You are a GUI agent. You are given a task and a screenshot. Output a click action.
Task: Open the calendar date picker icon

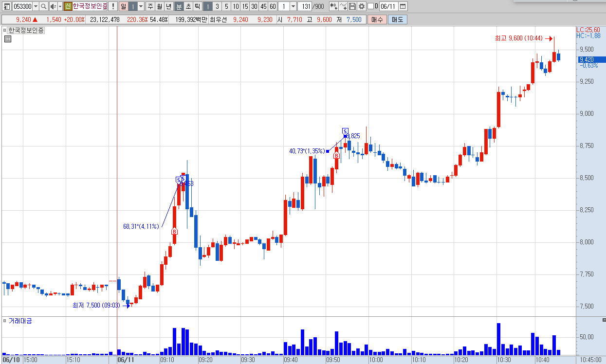[403, 6]
